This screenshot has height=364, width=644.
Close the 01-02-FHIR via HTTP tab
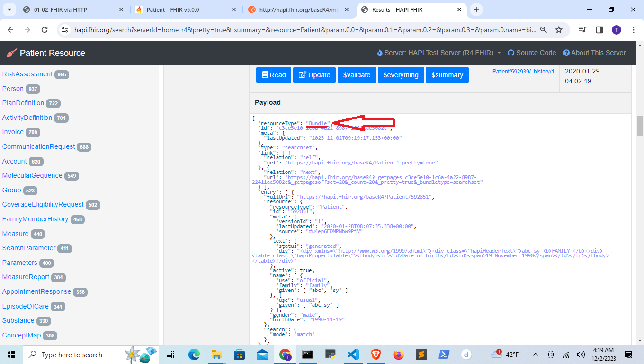click(x=121, y=9)
